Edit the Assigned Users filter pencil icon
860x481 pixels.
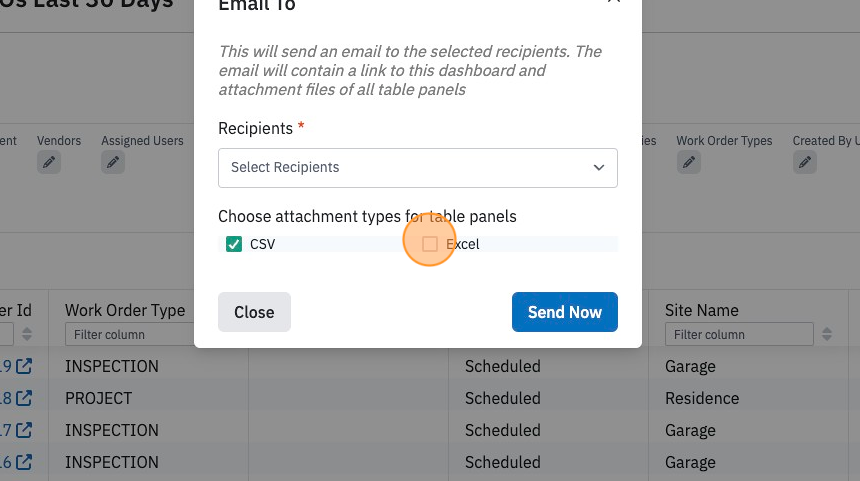click(x=113, y=162)
